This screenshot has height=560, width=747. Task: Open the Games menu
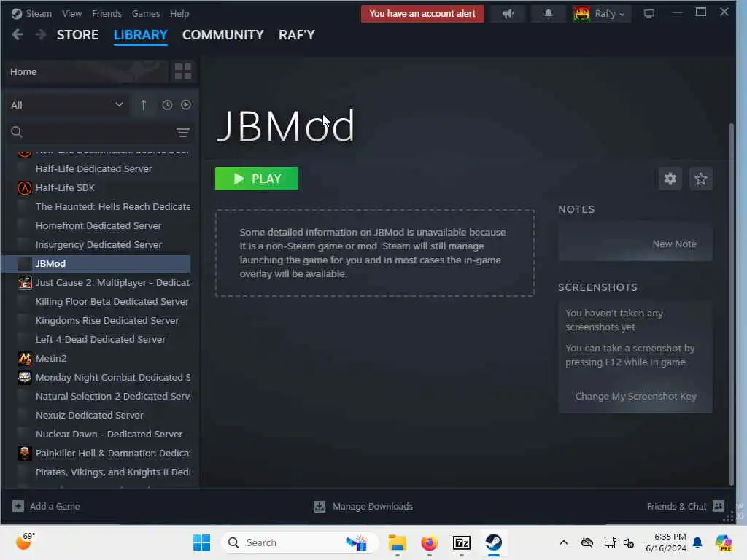click(x=146, y=13)
